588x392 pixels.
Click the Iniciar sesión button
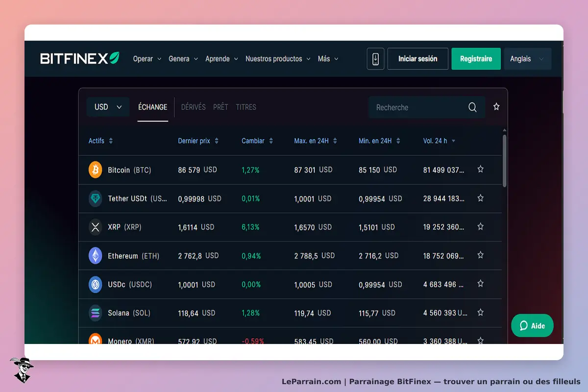[x=418, y=59]
